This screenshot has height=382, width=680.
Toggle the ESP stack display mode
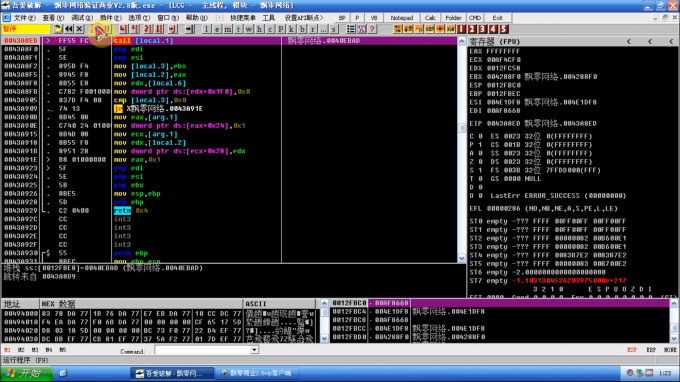[x=632, y=350]
